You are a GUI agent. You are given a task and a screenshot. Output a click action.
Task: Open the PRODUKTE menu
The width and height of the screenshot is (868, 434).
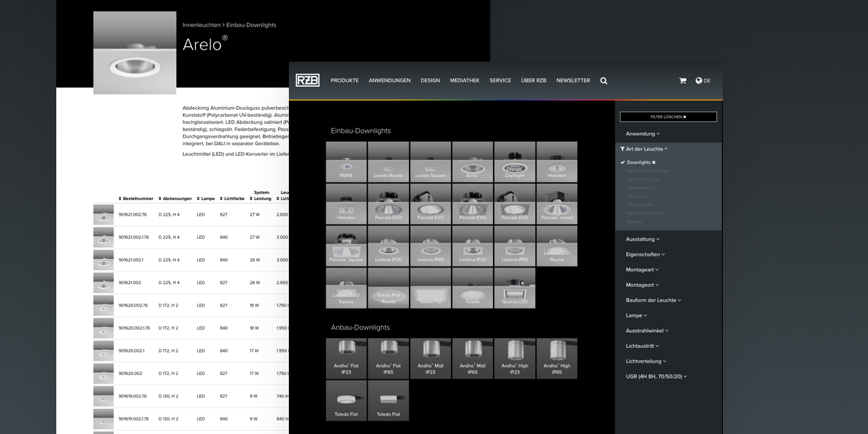point(344,81)
